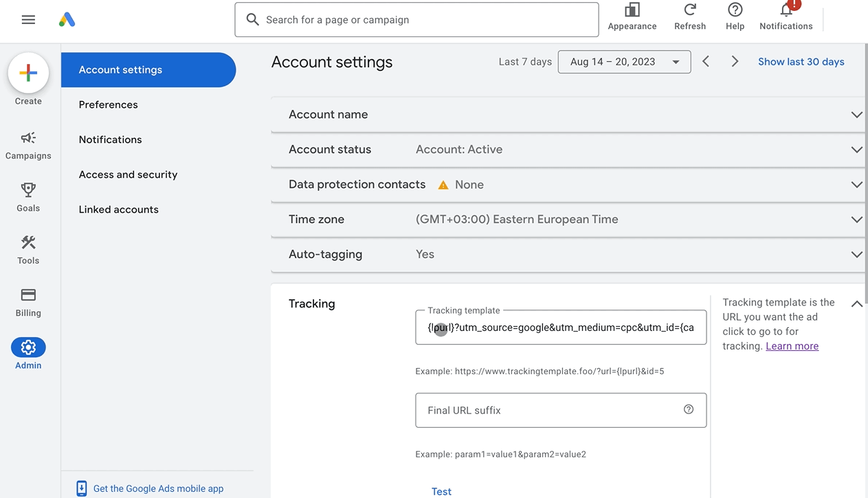
Task: Open Access and security
Action: (128, 175)
